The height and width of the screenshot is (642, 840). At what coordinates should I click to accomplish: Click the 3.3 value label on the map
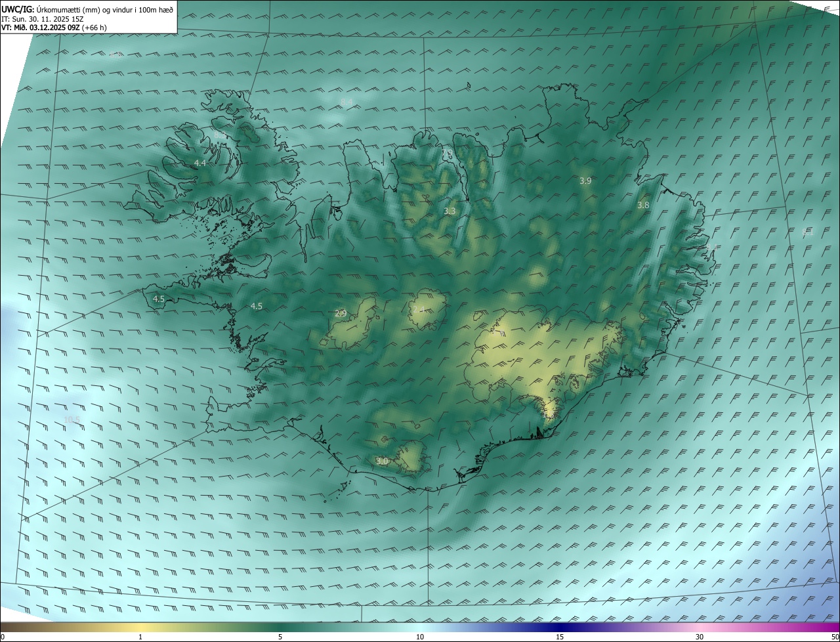(x=450, y=211)
